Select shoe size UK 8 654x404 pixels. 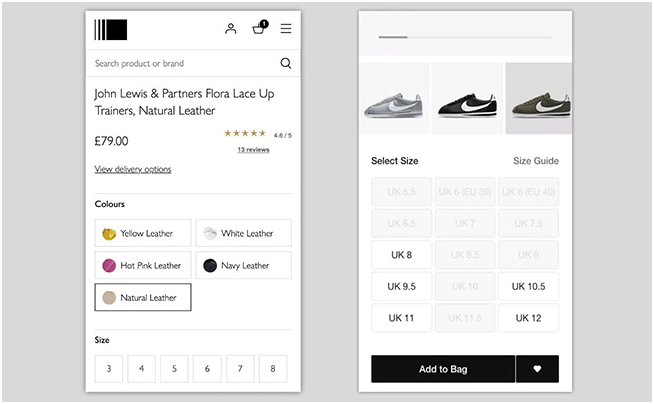click(401, 255)
